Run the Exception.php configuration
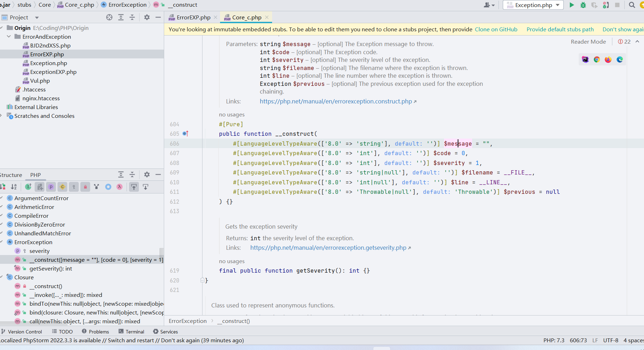 tap(572, 5)
